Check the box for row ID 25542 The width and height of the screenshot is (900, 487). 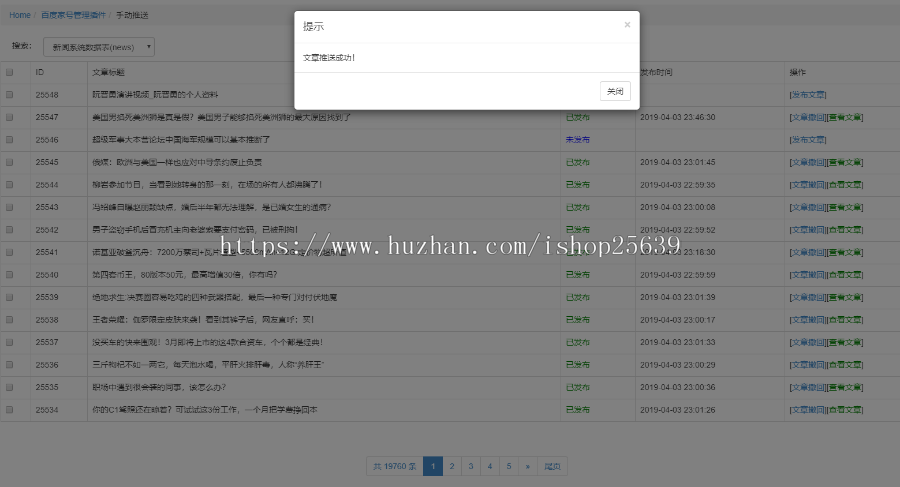click(10, 230)
